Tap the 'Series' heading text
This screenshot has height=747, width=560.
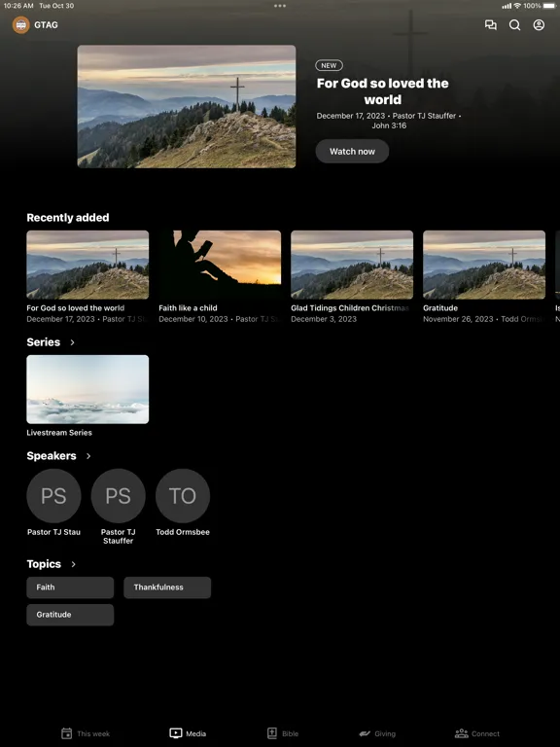tap(44, 342)
